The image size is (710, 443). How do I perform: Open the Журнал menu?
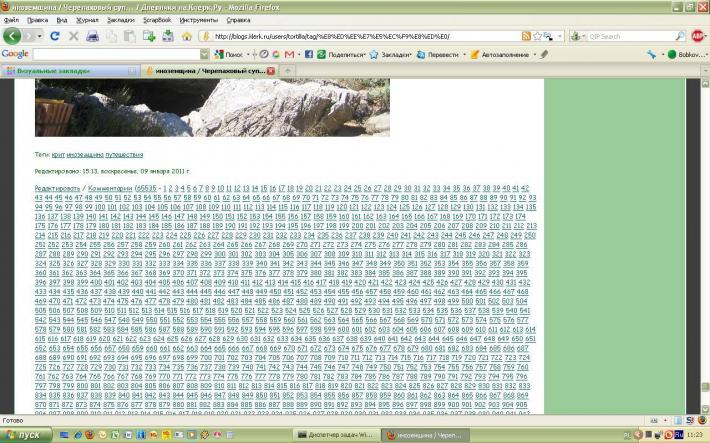tap(87, 20)
